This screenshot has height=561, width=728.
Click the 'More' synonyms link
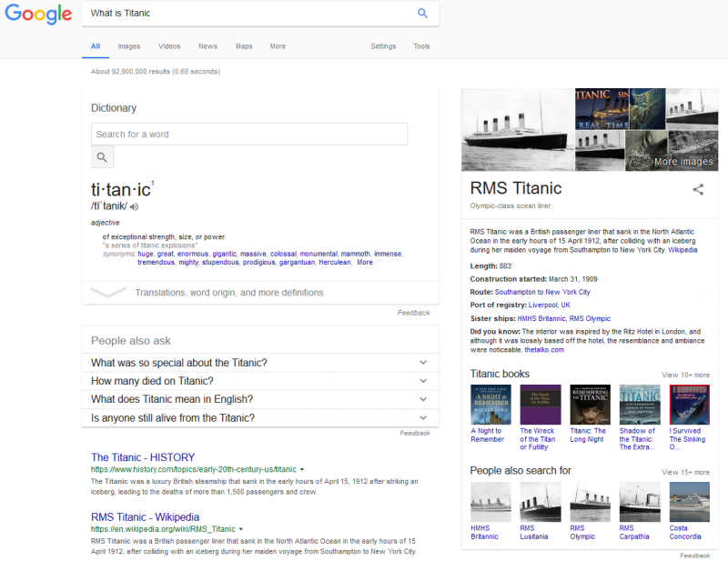click(365, 263)
